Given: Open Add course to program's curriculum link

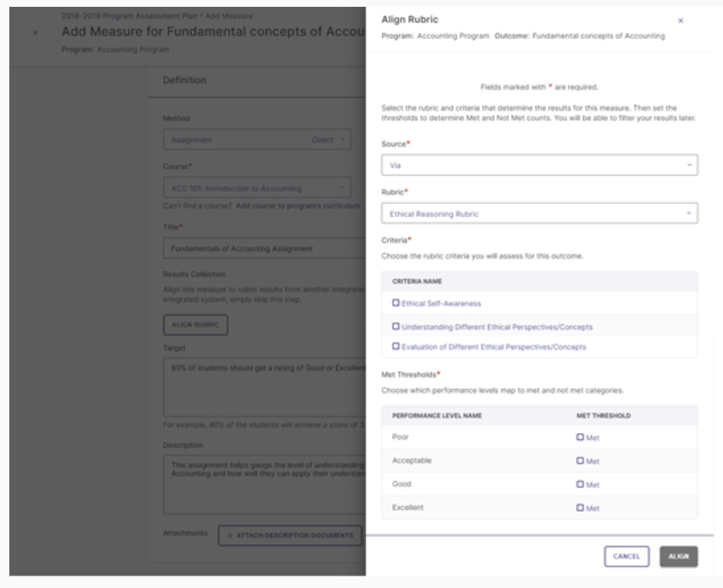Looking at the screenshot, I should click(298, 206).
